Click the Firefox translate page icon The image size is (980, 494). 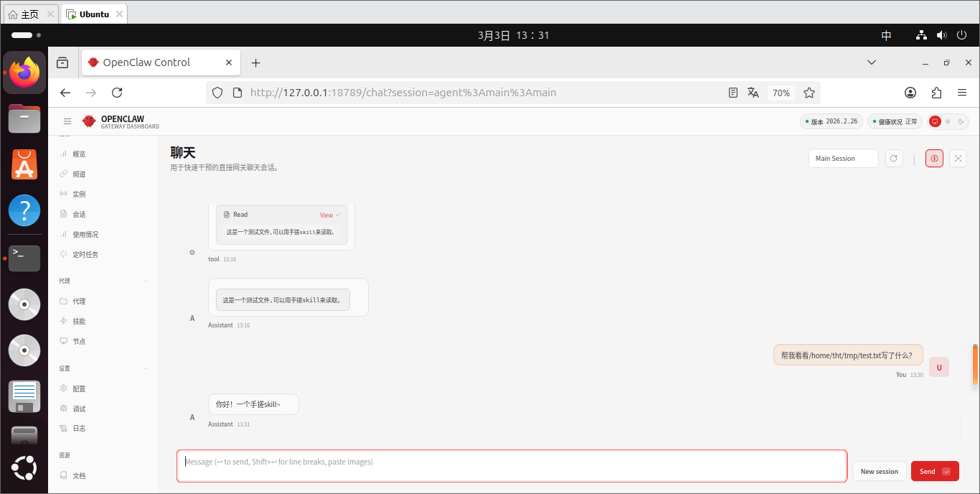[753, 93]
